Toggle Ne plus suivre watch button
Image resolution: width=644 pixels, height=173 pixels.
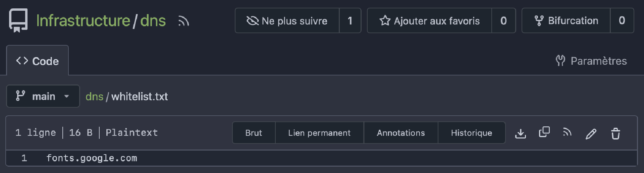coord(287,21)
